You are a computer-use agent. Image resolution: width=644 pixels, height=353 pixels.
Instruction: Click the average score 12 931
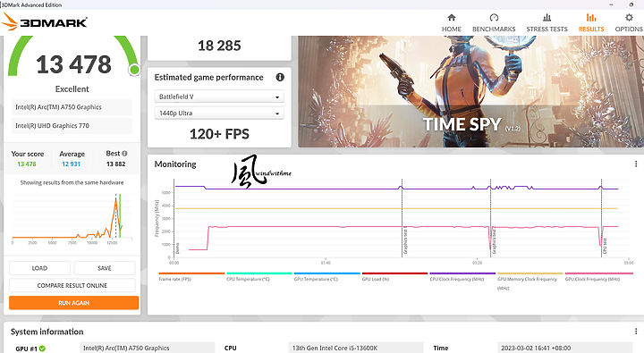tap(71, 164)
